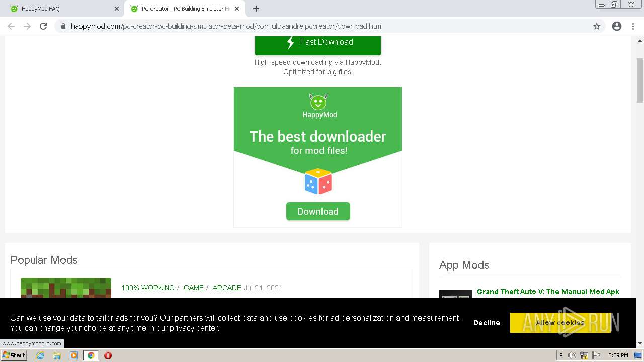Open Grand Theft Auto V: The Manual Mod Apk
The height and width of the screenshot is (362, 644).
(x=548, y=292)
